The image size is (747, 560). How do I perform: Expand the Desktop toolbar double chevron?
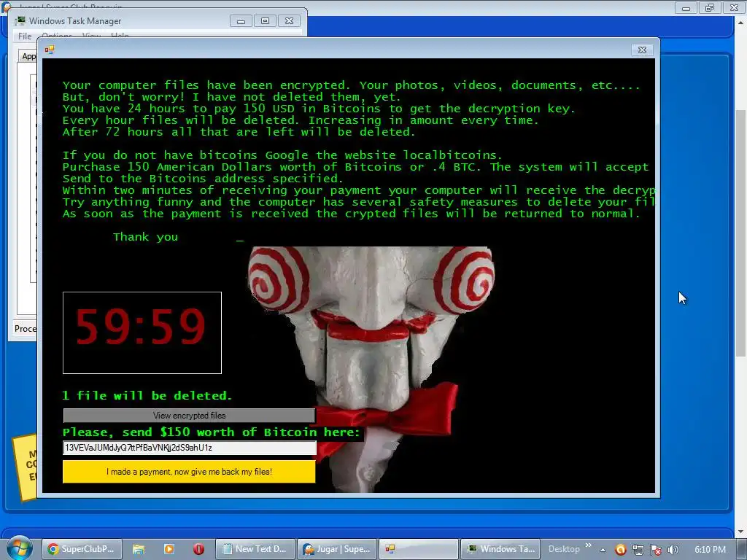click(x=589, y=545)
